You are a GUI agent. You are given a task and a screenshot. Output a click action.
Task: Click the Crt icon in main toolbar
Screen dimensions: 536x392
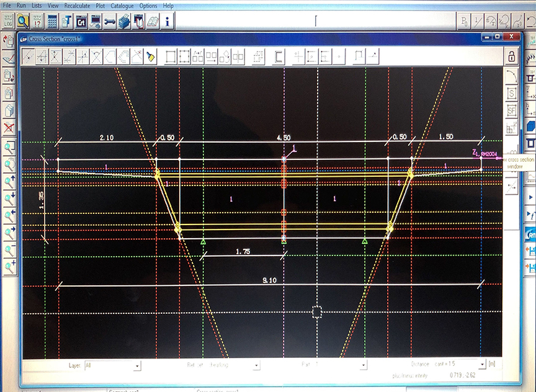[81, 20]
